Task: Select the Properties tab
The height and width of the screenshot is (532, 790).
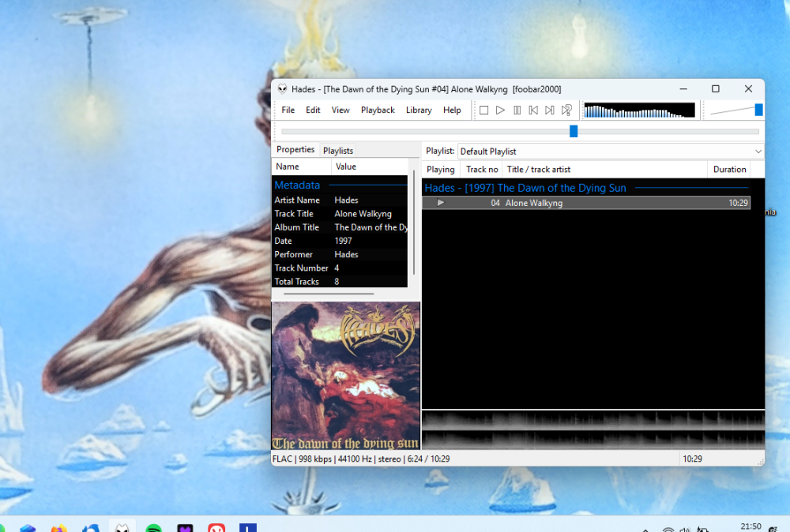Action: (x=295, y=150)
